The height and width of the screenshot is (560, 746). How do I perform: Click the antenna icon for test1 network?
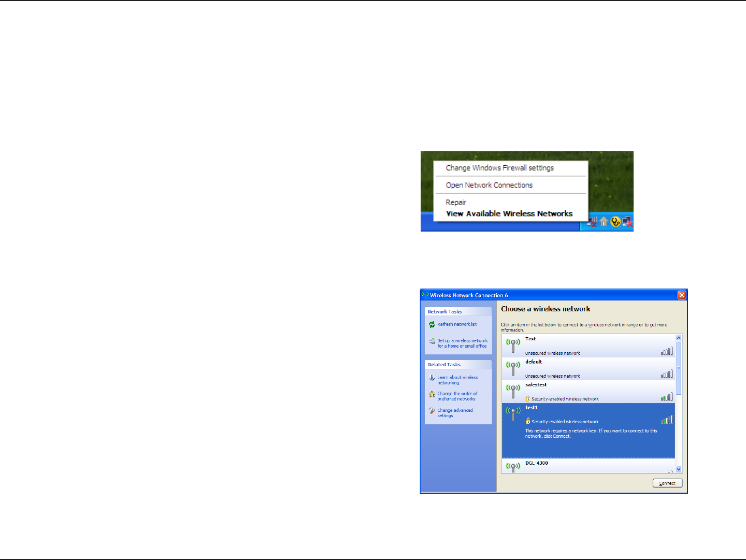point(513,414)
